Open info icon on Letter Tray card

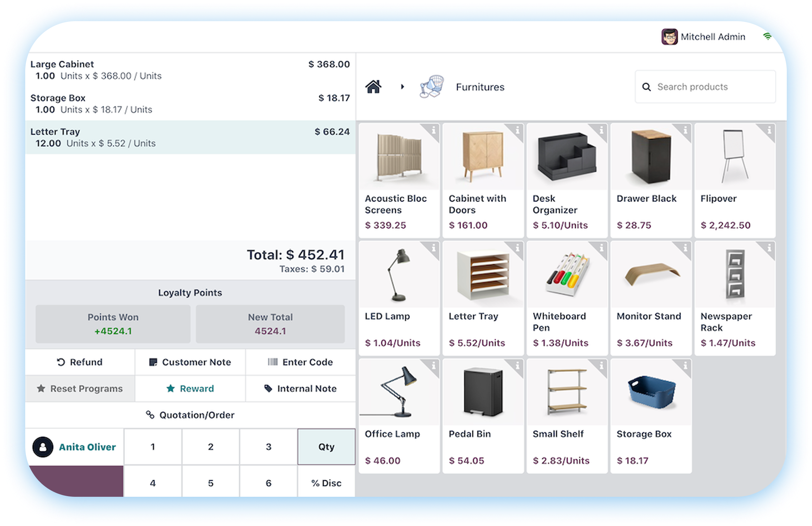pyautogui.click(x=517, y=248)
